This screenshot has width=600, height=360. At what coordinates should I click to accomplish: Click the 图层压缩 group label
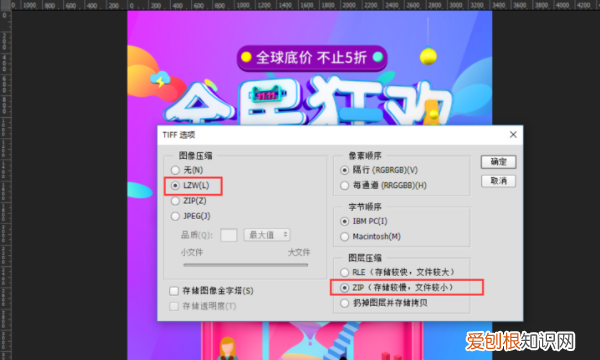point(365,258)
